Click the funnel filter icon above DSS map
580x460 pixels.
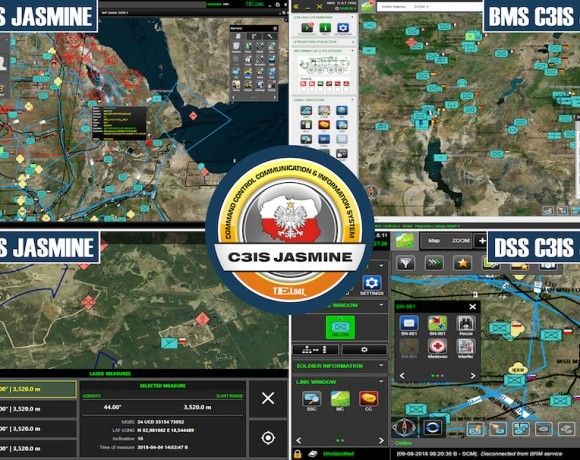pos(405,264)
